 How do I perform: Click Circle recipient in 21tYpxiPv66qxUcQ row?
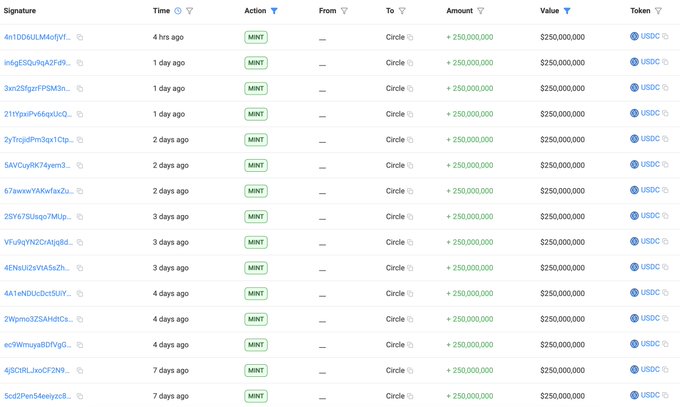pyautogui.click(x=395, y=114)
